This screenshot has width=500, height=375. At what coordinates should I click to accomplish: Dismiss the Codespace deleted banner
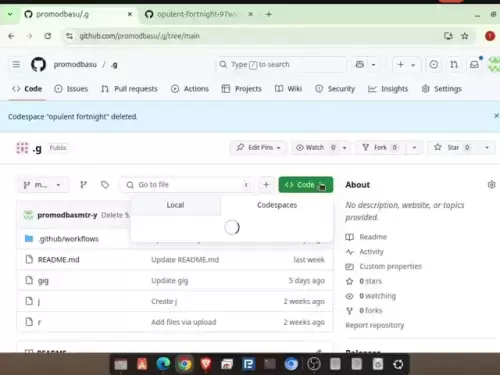(496, 115)
